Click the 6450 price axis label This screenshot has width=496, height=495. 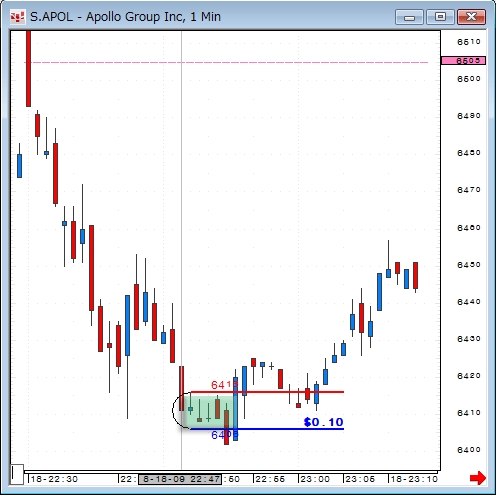click(x=469, y=265)
